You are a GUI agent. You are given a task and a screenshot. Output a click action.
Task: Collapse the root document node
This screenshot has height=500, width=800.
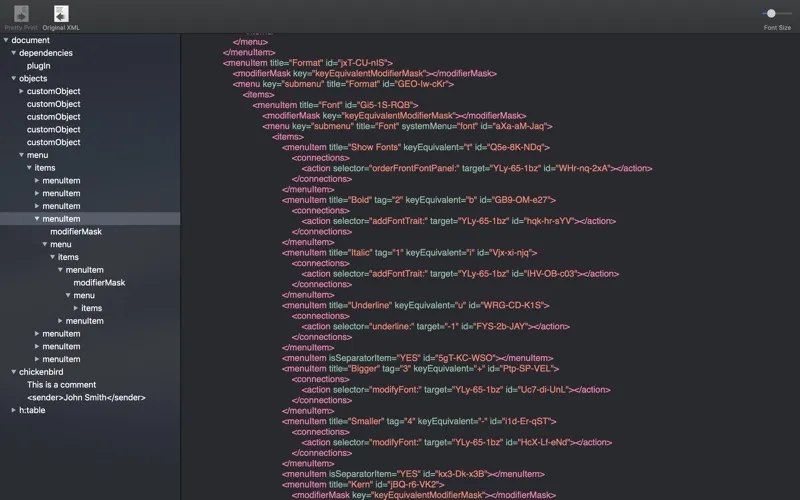click(x=6, y=40)
